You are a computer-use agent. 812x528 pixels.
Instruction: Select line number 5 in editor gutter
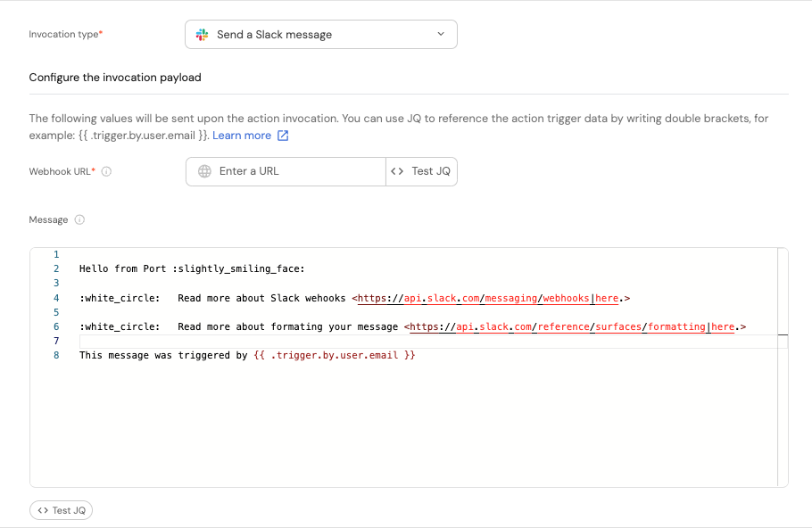(x=56, y=312)
